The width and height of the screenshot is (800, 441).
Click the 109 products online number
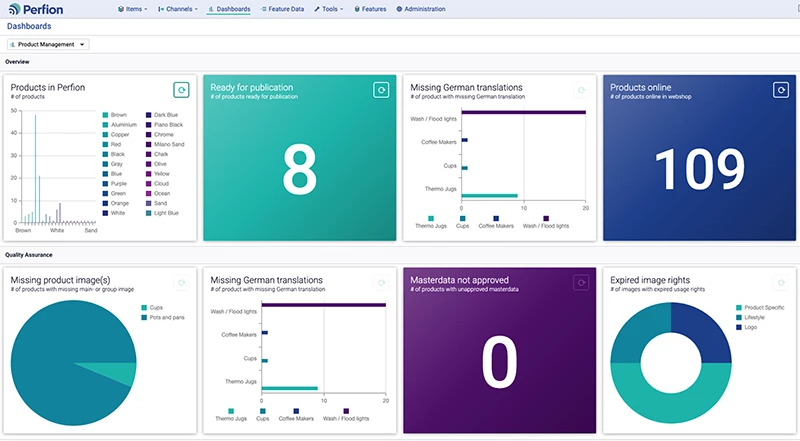click(699, 169)
